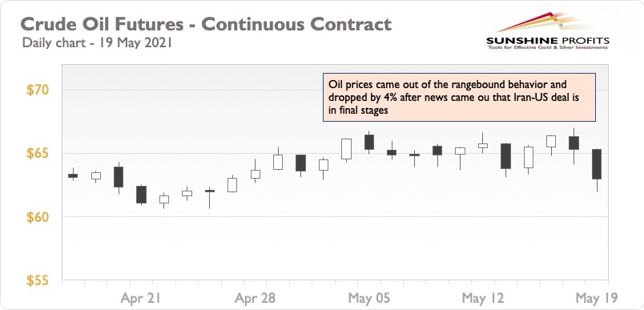The height and width of the screenshot is (310, 644).
Task: Click the $65 price axis label
Action: click(x=38, y=154)
